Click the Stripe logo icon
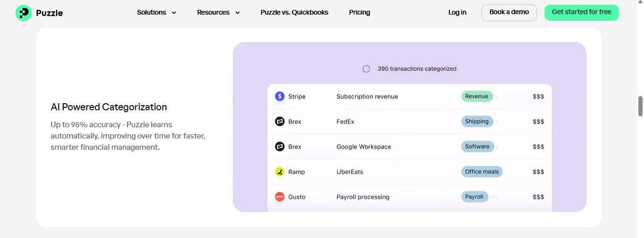The image size is (644, 238). [280, 96]
